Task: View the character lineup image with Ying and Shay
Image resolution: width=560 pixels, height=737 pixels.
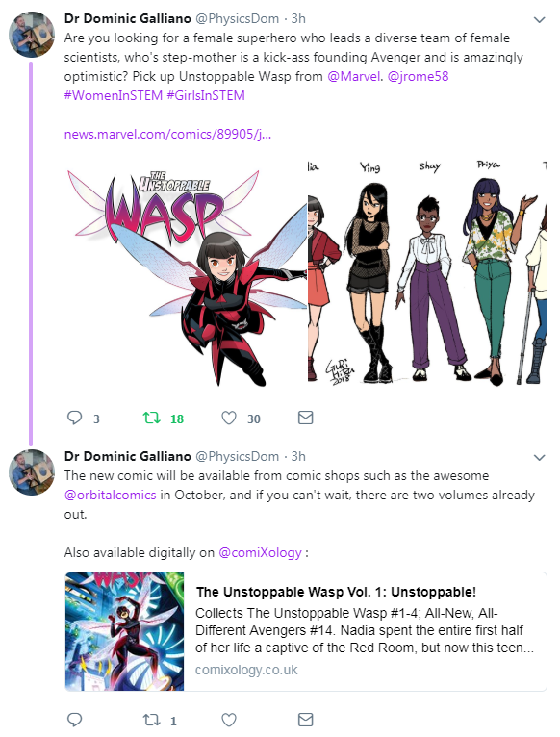Action: pos(427,274)
